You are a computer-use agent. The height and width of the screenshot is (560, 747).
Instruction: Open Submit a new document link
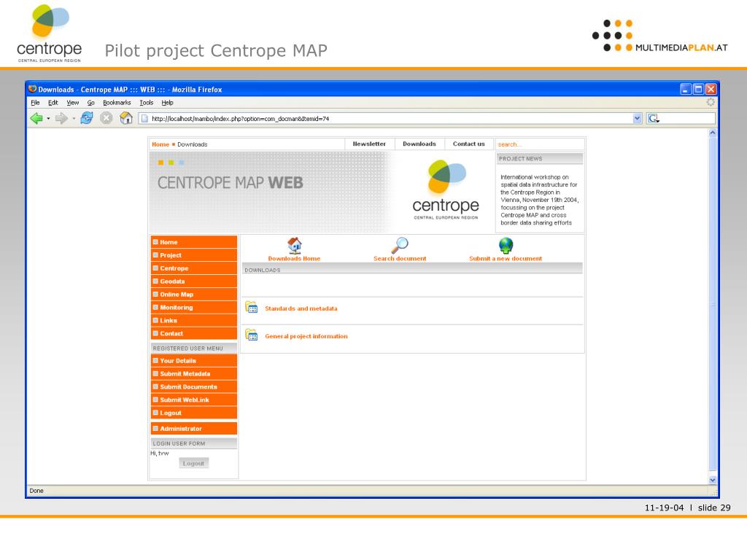pyautogui.click(x=506, y=259)
